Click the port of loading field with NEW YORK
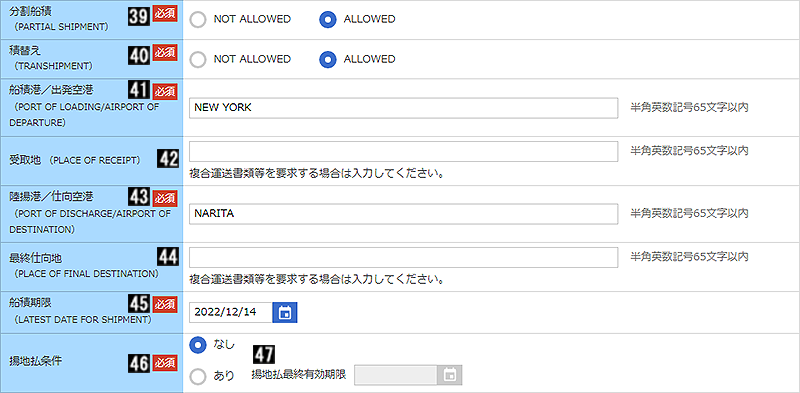Screen dimensions: 800x393 (x=404, y=108)
